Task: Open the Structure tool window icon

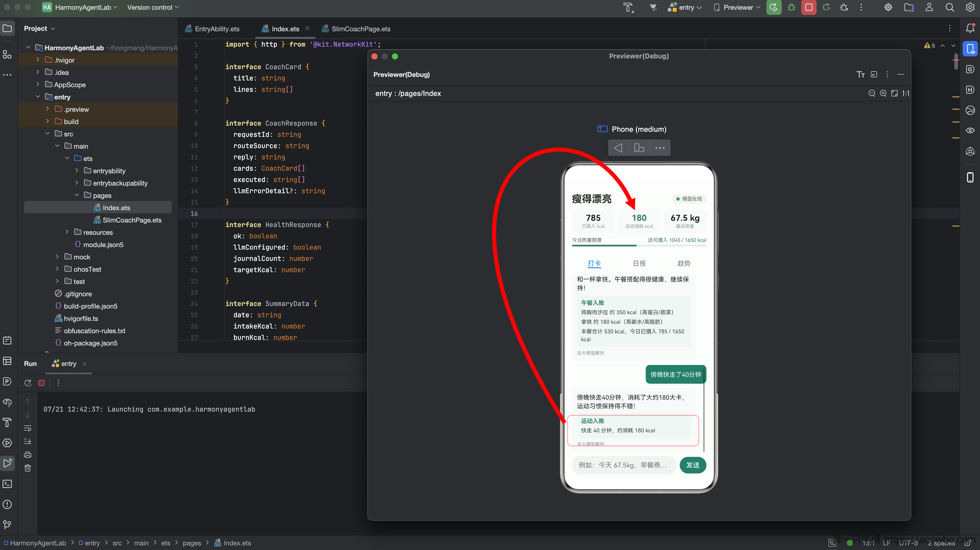Action: tap(7, 54)
